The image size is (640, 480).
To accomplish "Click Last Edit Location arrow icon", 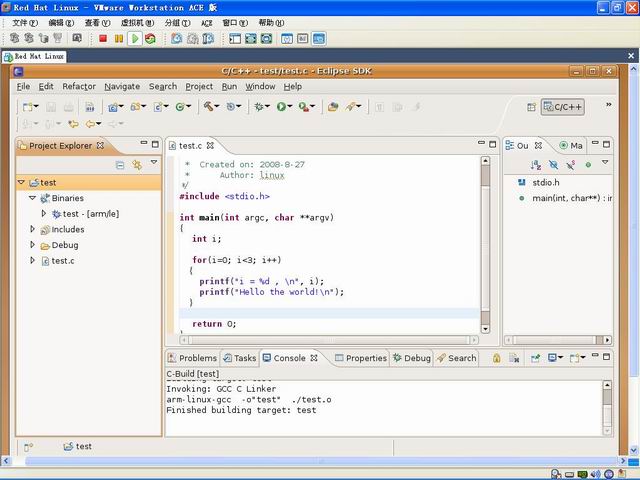I will [x=73, y=124].
